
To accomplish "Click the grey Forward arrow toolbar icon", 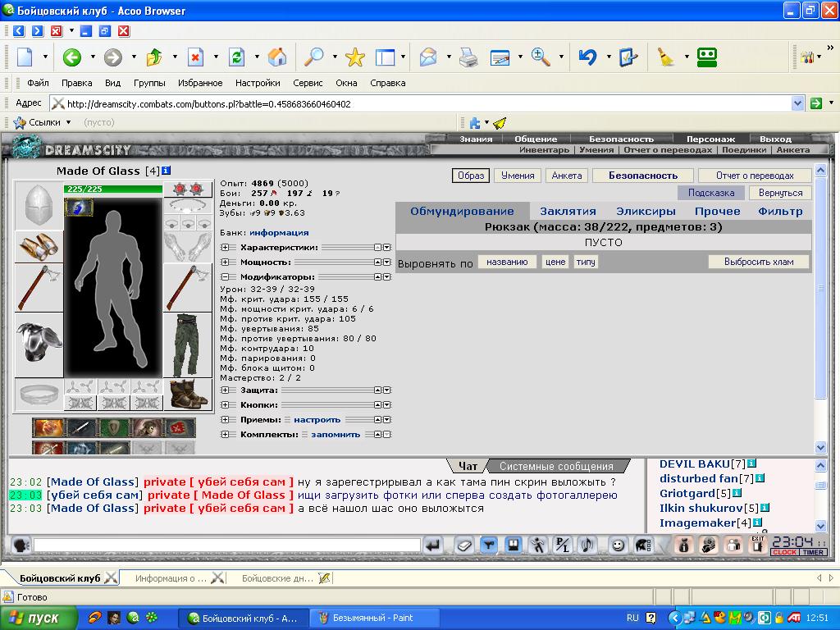I will (x=112, y=57).
